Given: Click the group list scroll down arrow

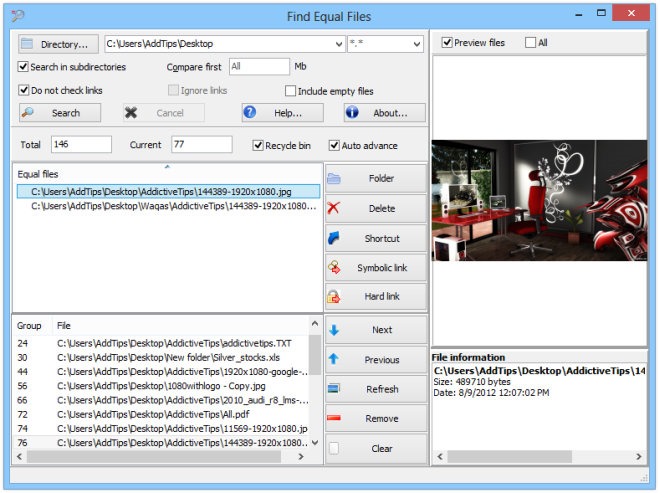Looking at the screenshot, I should (315, 442).
